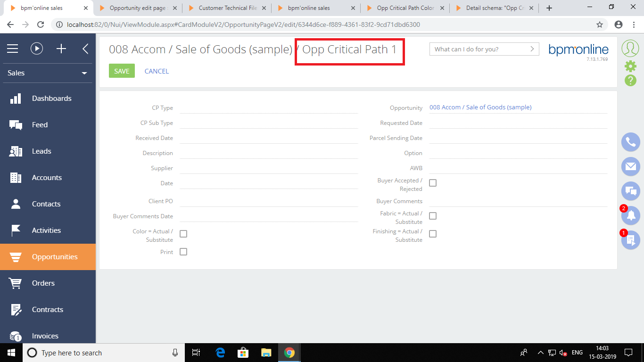This screenshot has height=362, width=644.
Task: Click the plus quick-add icon in sidebar
Action: [x=61, y=49]
